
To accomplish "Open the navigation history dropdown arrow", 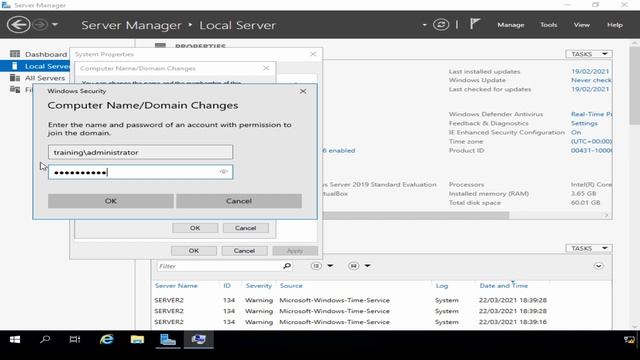I will 55,24.
